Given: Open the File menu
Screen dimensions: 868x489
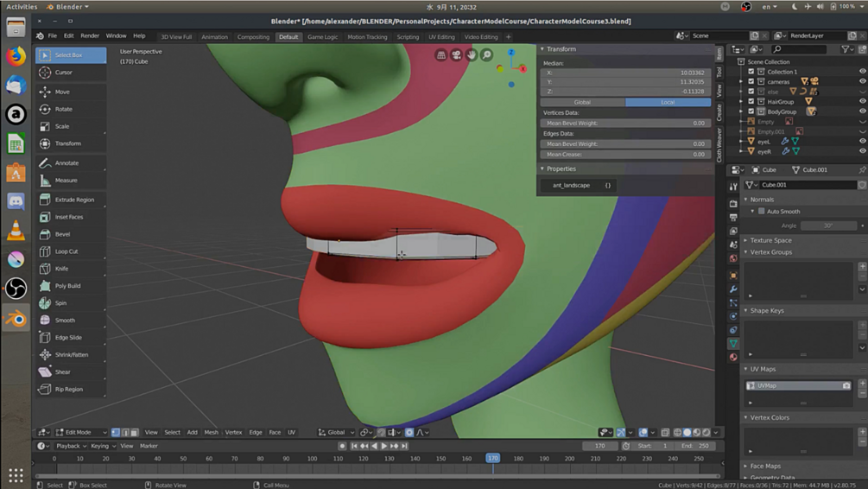Looking at the screenshot, I should pyautogui.click(x=53, y=35).
